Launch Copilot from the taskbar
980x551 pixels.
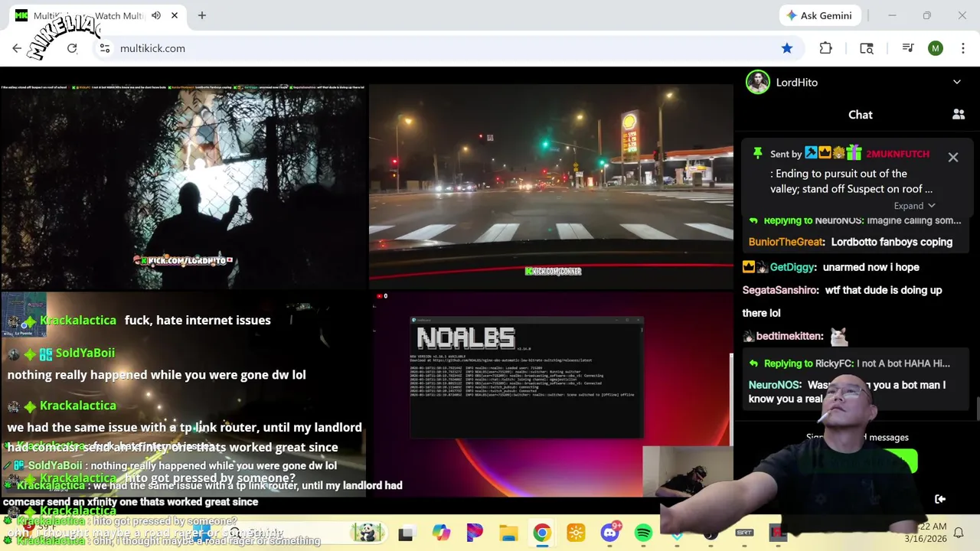click(441, 533)
